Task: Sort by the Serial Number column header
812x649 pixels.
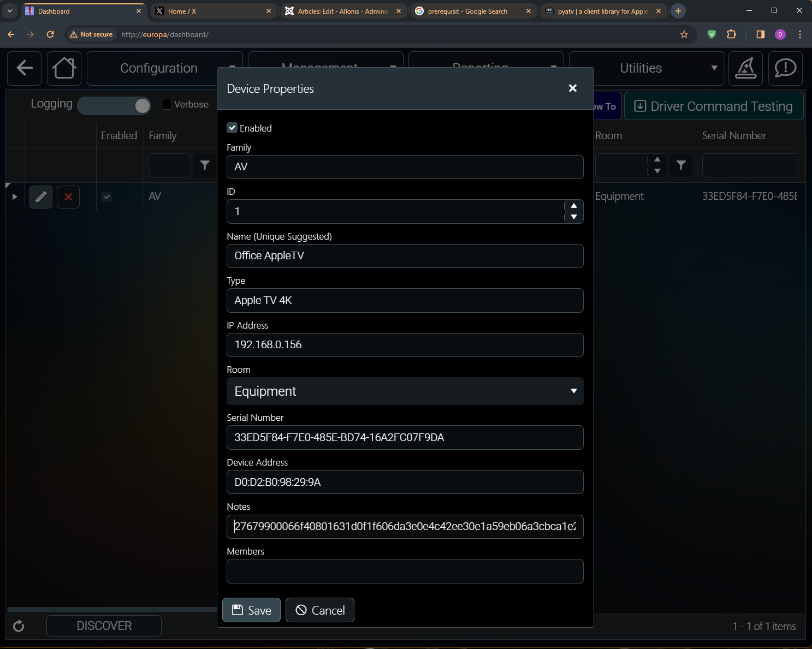Action: (734, 135)
